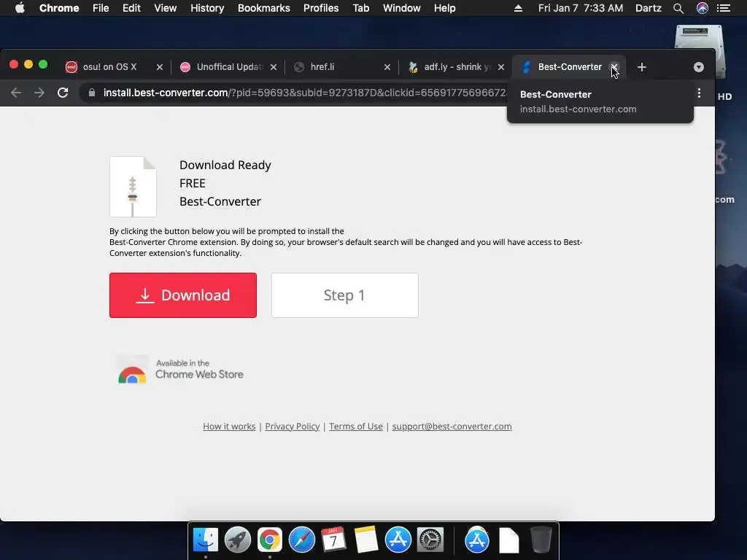Click the Chrome Web Store badge
The width and height of the screenshot is (747, 560).
[181, 370]
